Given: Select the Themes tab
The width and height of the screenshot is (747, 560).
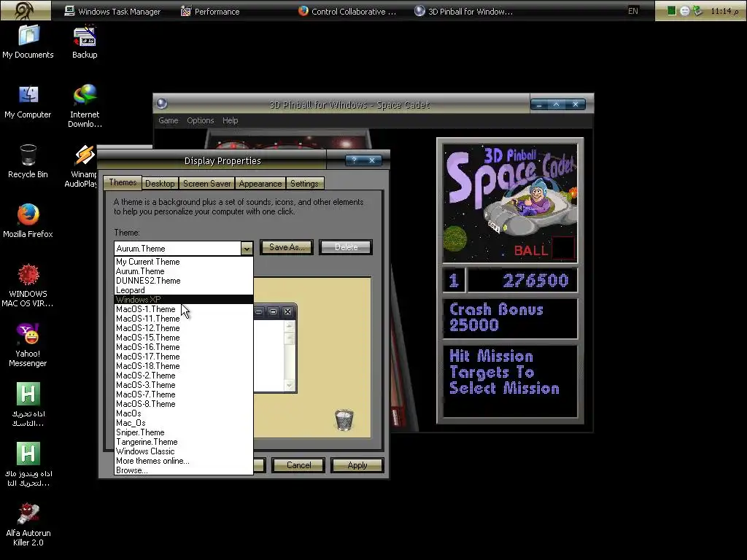Looking at the screenshot, I should click(x=123, y=182).
